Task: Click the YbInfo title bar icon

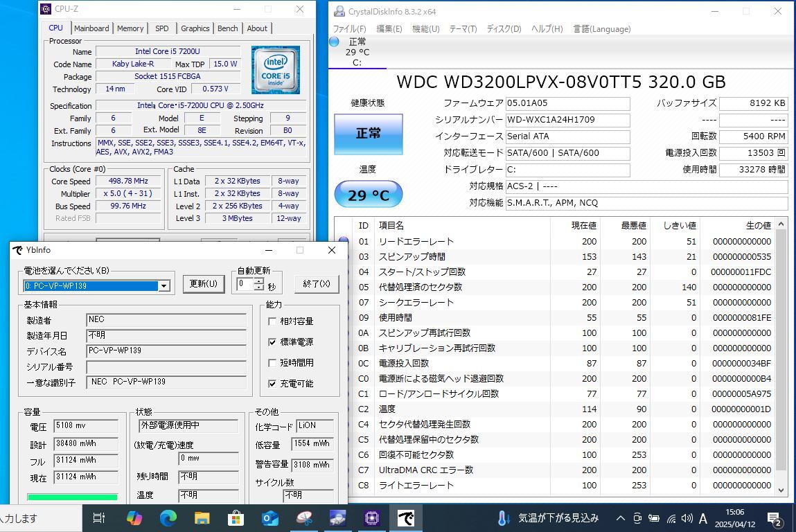Action: click(x=18, y=250)
